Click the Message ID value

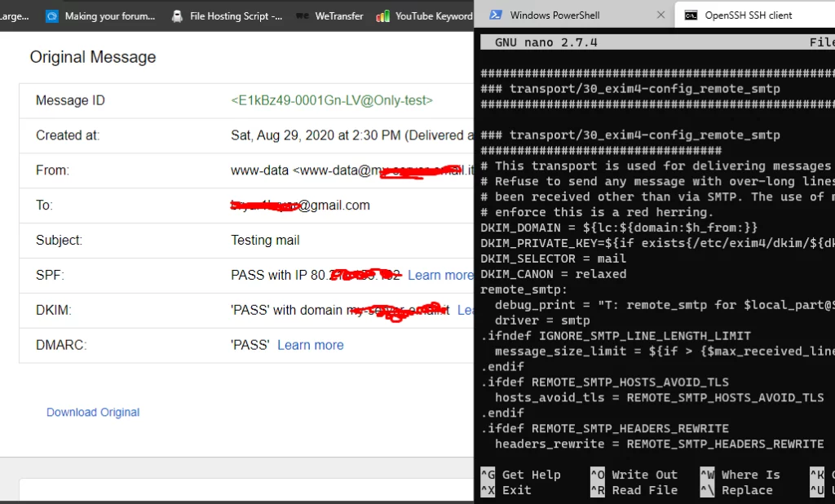click(332, 100)
